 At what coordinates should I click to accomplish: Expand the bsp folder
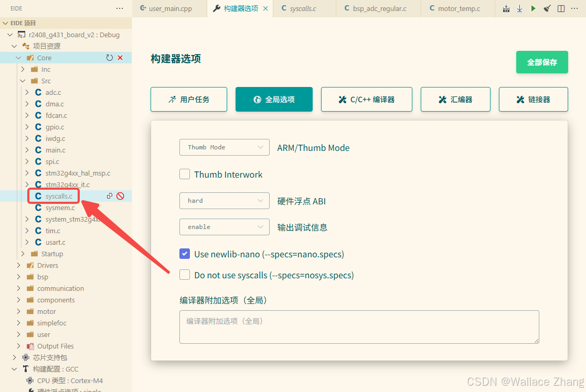19,277
